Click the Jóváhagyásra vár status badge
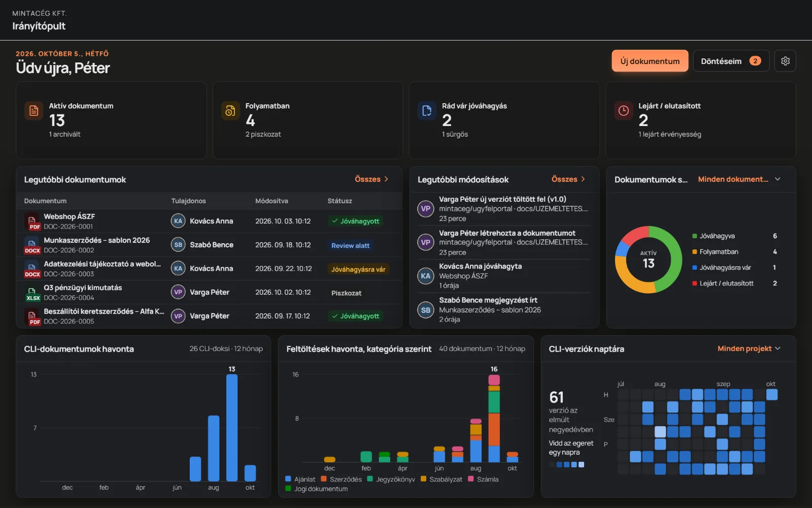 358,269
